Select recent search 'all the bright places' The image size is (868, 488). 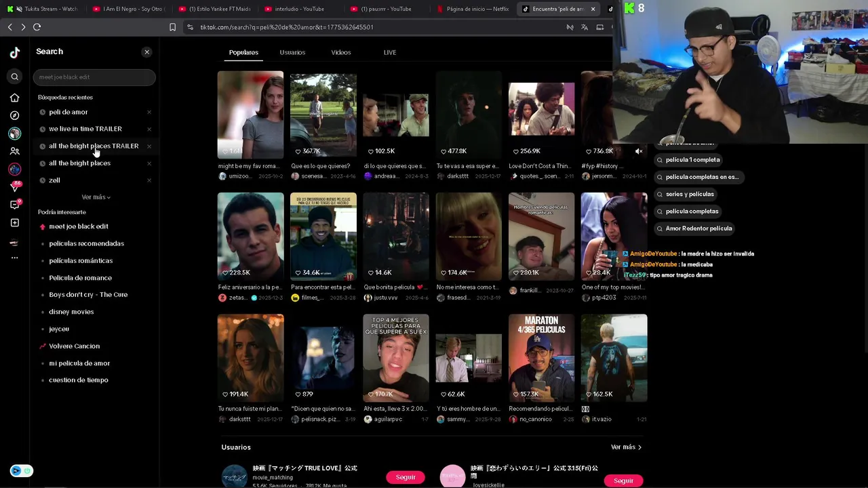(x=79, y=163)
